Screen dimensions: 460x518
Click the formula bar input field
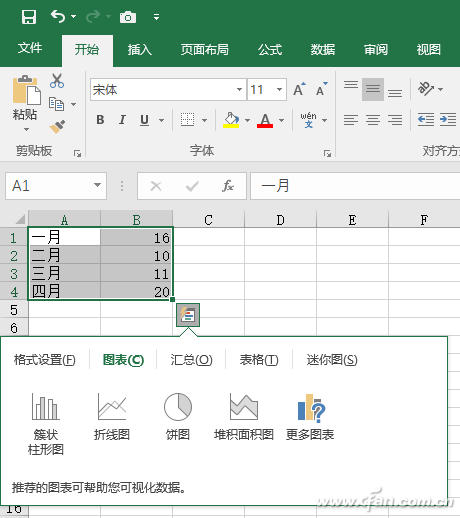tap(355, 186)
